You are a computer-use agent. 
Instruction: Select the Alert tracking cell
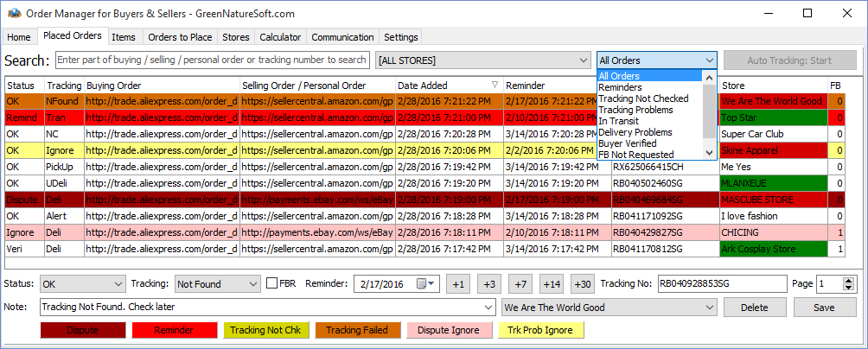coord(64,216)
